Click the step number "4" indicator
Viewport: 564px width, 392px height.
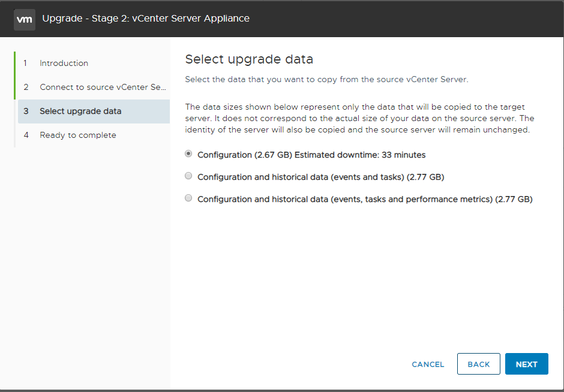click(x=26, y=135)
